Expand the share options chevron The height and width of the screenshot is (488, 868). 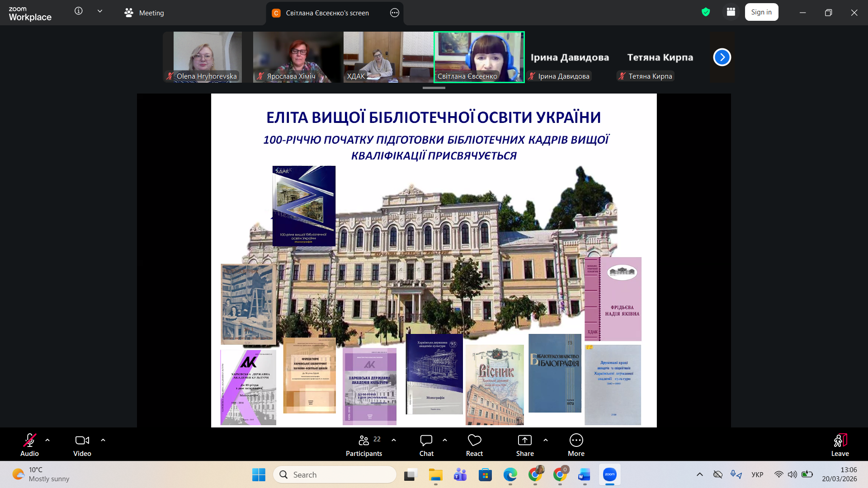pos(546,440)
